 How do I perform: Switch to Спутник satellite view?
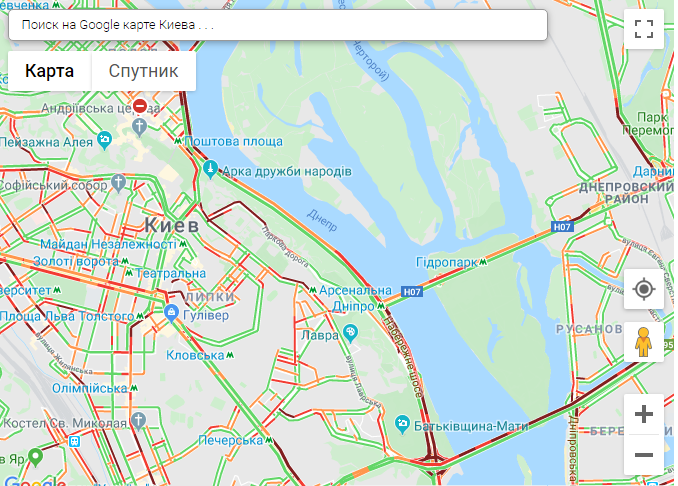144,71
